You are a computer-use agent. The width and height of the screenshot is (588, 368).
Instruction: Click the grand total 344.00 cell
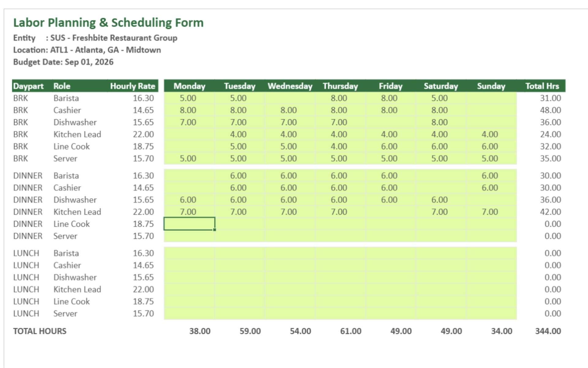548,331
